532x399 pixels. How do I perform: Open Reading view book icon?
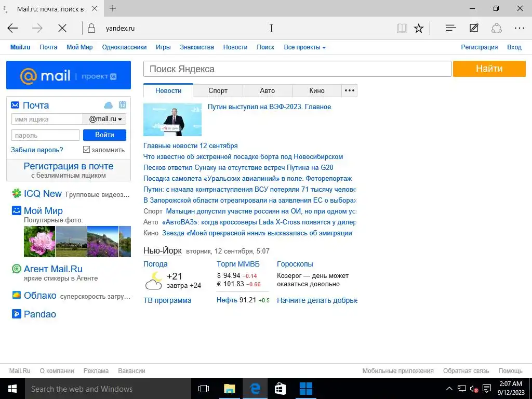402,28
